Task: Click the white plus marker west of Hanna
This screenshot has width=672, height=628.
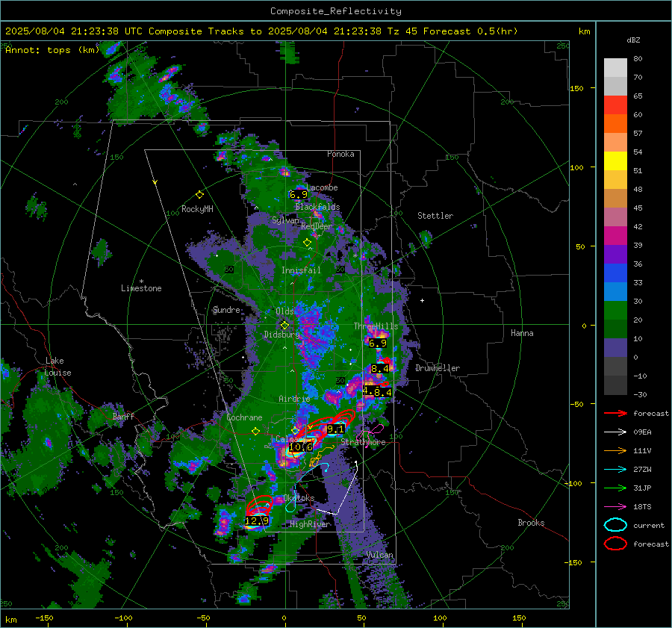Action: pos(422,300)
